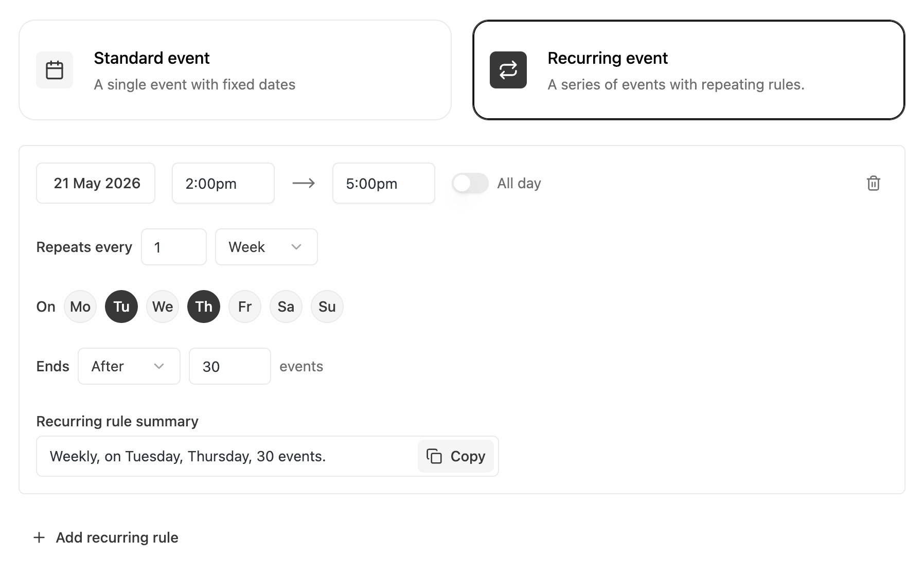Choose the Recurring event option
The width and height of the screenshot is (924, 576).
point(688,70)
